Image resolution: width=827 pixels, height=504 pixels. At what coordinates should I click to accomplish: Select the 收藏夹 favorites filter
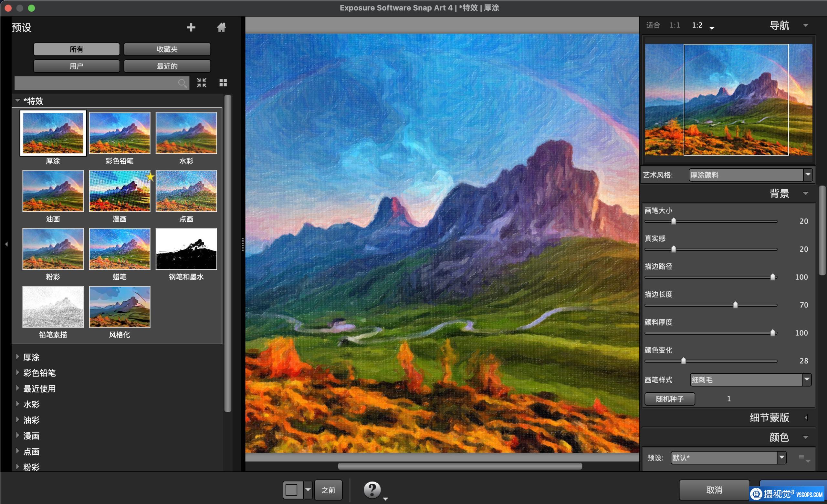(x=167, y=49)
